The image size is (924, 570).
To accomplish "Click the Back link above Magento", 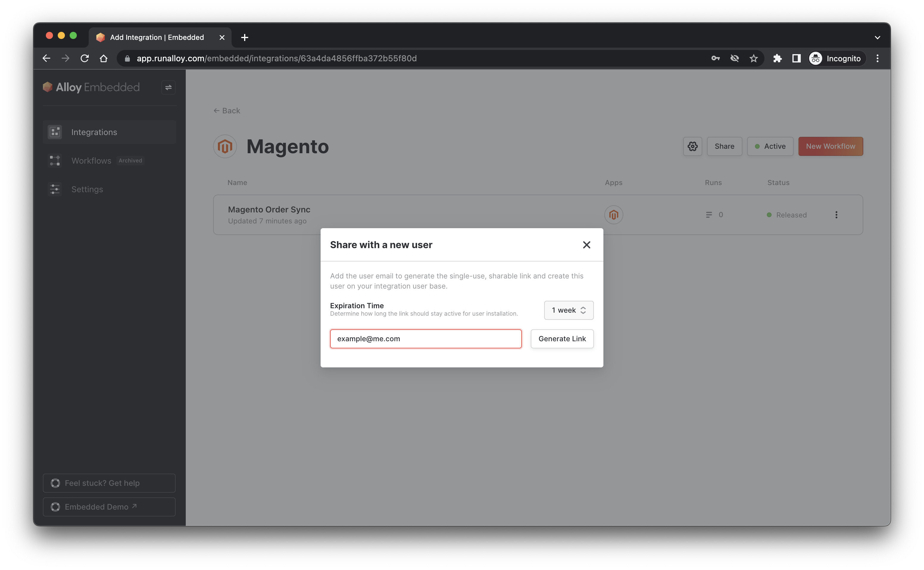I will coord(227,110).
